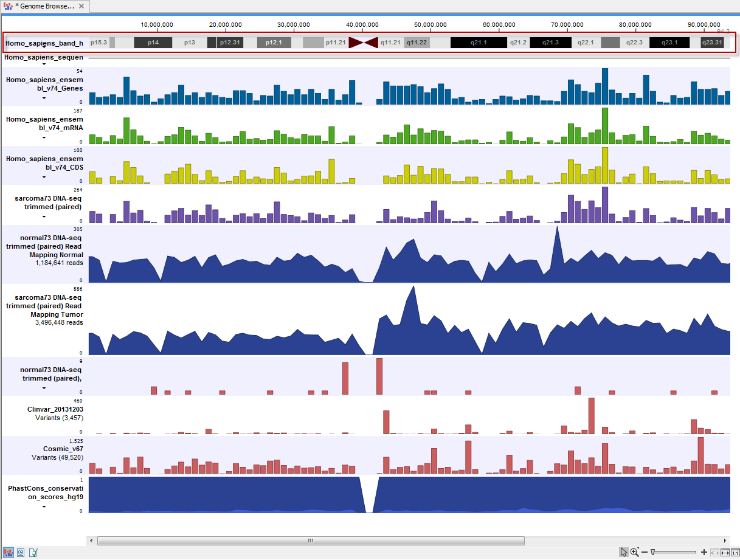This screenshot has width=740, height=560.
Task: Set view to 1:1 zoom level
Action: point(734,552)
